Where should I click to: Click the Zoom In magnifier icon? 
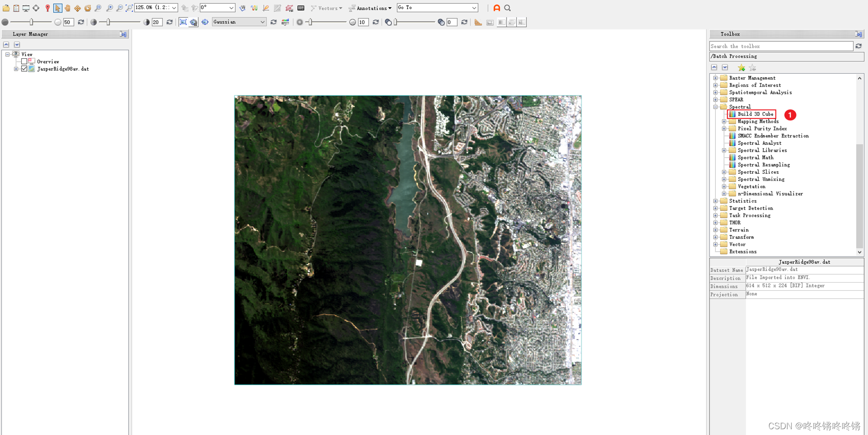(109, 8)
